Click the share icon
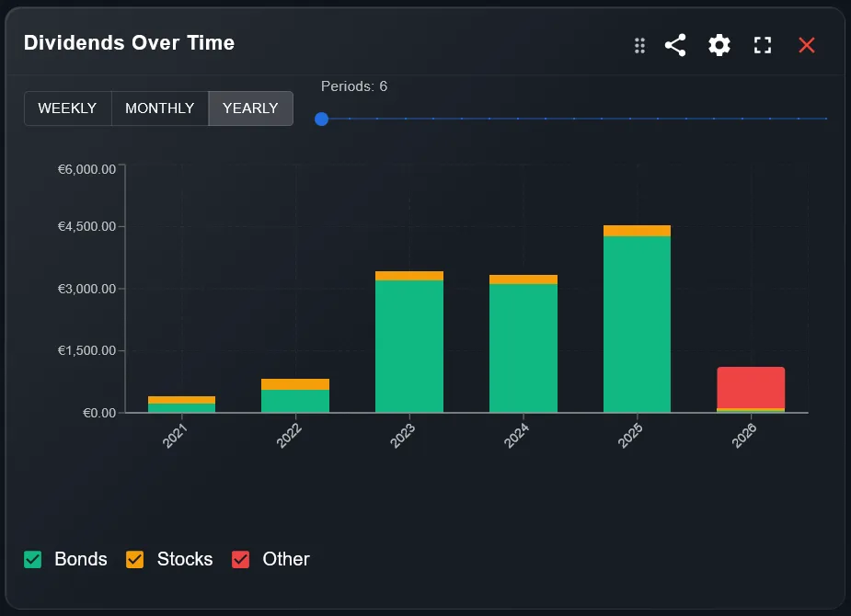The height and width of the screenshot is (616, 851). [x=675, y=44]
